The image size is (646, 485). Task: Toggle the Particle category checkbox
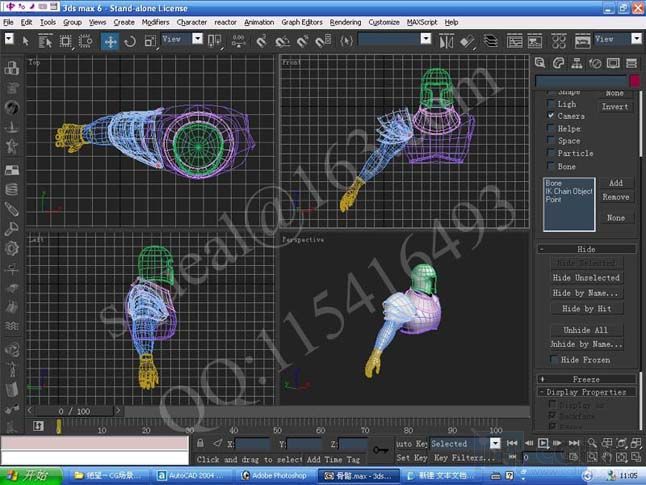click(x=551, y=153)
